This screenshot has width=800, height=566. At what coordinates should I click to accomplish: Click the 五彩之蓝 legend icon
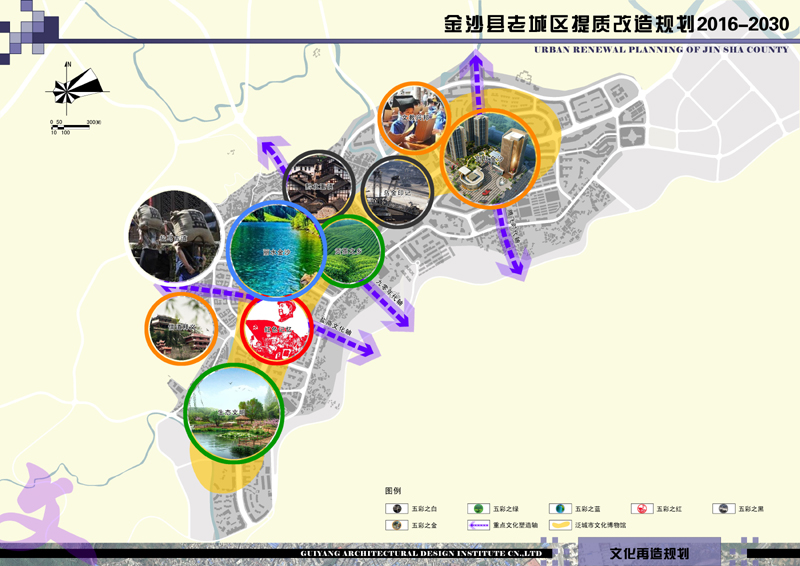[x=561, y=509]
